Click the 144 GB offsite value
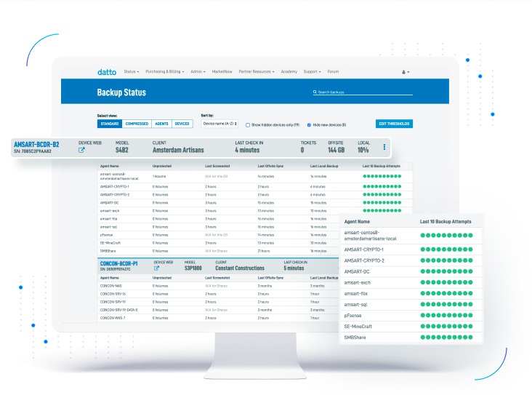This screenshot has width=532, height=395. coord(336,150)
